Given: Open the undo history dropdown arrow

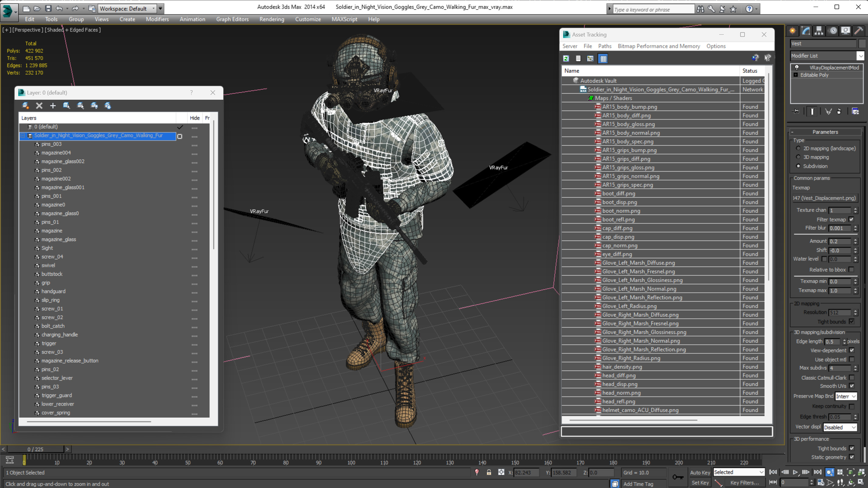Looking at the screenshot, I should 67,9.
